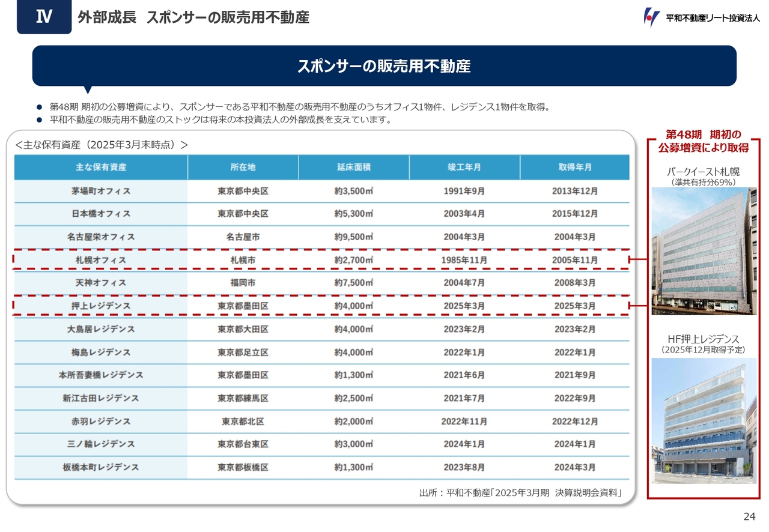This screenshot has width=769, height=532.
Task: Click acquisition date 2005年11月
Action: click(x=575, y=260)
